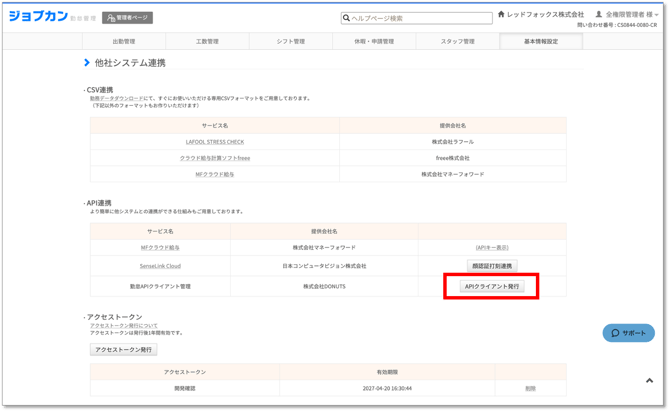This screenshot has width=670, height=412.
Task: Click the scroll-to-top arrow icon
Action: 649,381
